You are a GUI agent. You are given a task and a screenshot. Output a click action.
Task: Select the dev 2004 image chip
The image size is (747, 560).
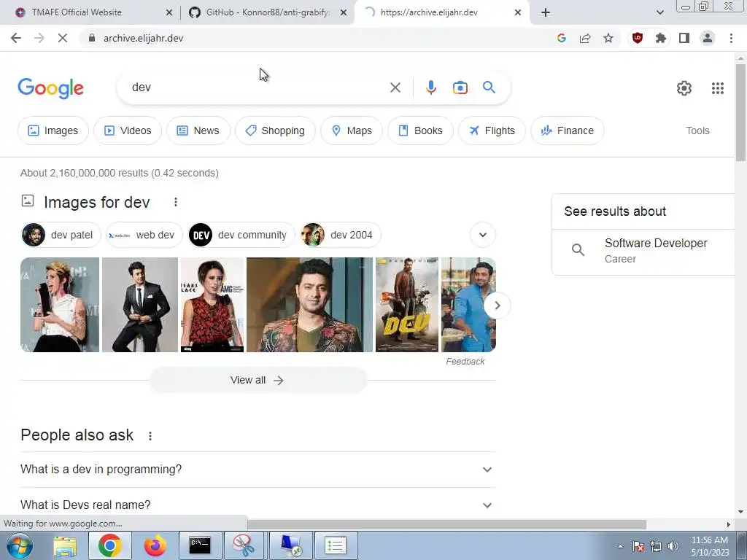pos(341,235)
